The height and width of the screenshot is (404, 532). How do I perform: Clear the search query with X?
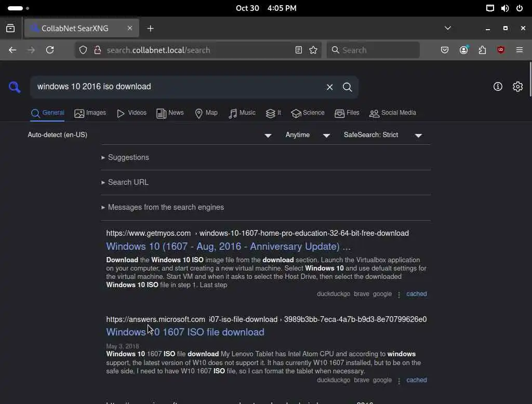[329, 87]
